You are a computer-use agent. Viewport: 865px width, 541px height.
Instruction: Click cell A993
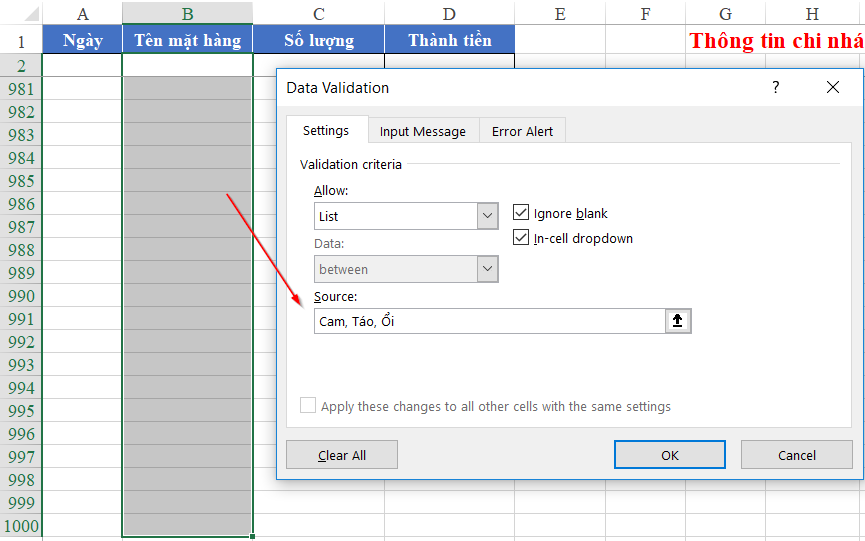point(82,365)
